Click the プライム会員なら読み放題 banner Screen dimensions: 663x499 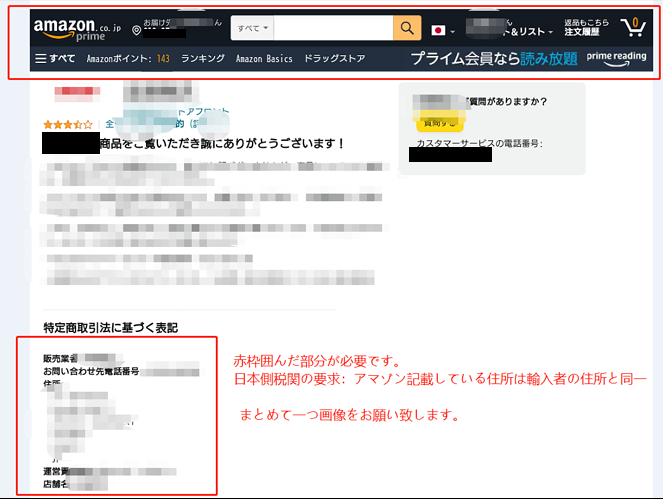494,59
